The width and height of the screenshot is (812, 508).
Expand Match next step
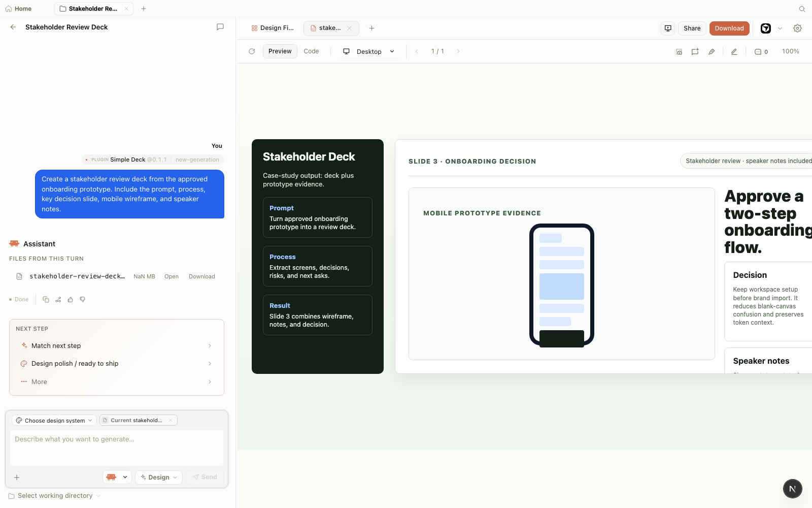point(117,346)
